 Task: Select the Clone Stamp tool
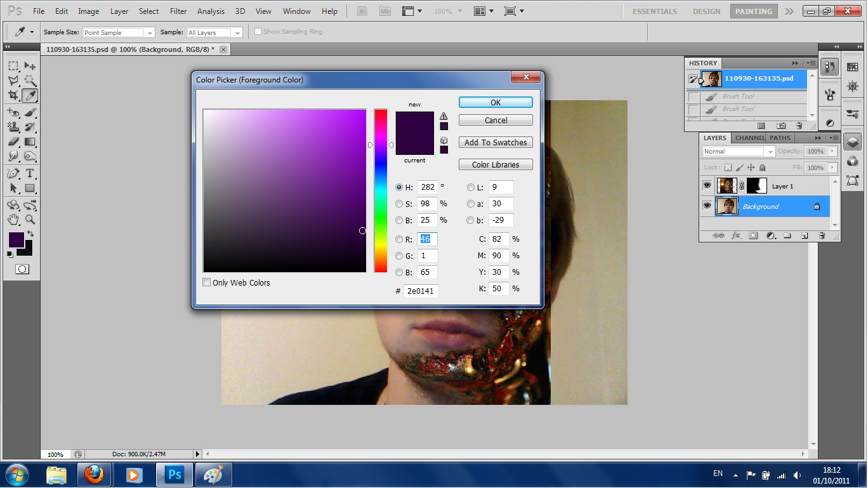pos(13,127)
